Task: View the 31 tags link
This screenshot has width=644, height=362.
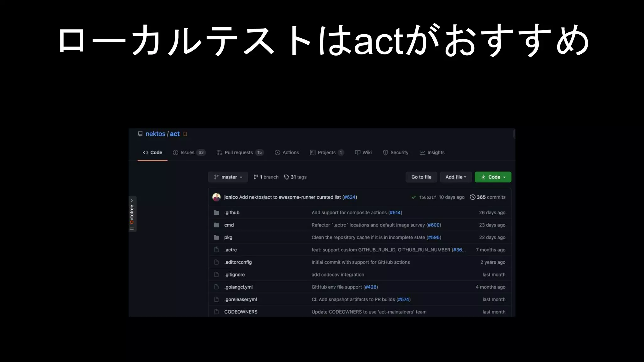Action: (295, 177)
